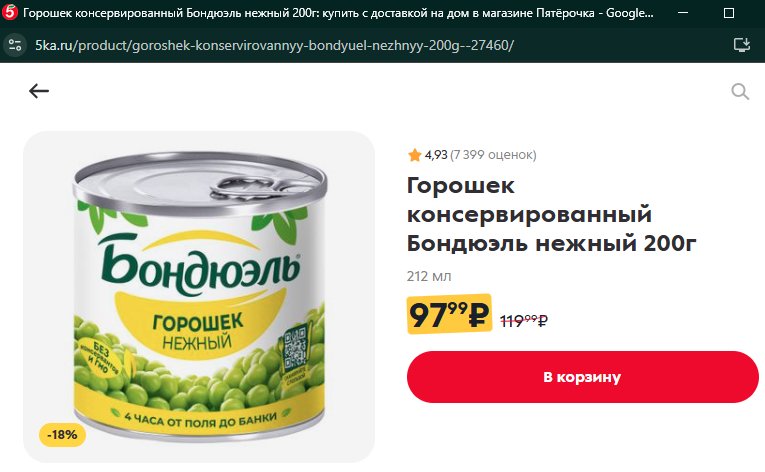Viewport: 765px width, 472px height.
Task: Maximize the browser window
Action: [728, 13]
